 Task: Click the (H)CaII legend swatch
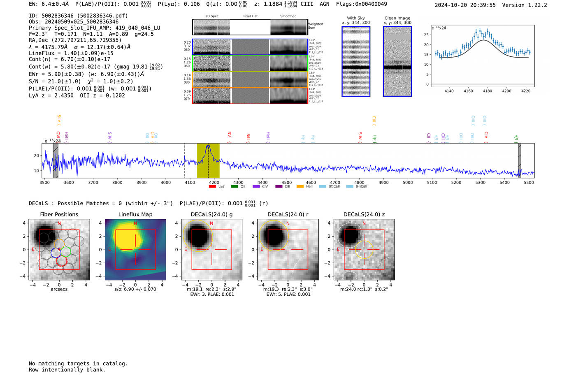tap(350, 186)
